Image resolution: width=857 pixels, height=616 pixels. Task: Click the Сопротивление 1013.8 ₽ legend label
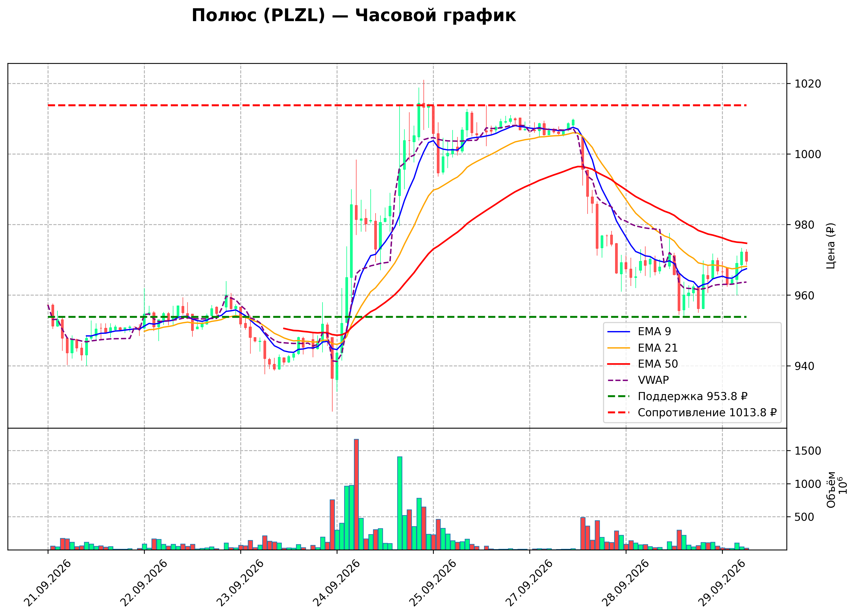[x=707, y=412]
